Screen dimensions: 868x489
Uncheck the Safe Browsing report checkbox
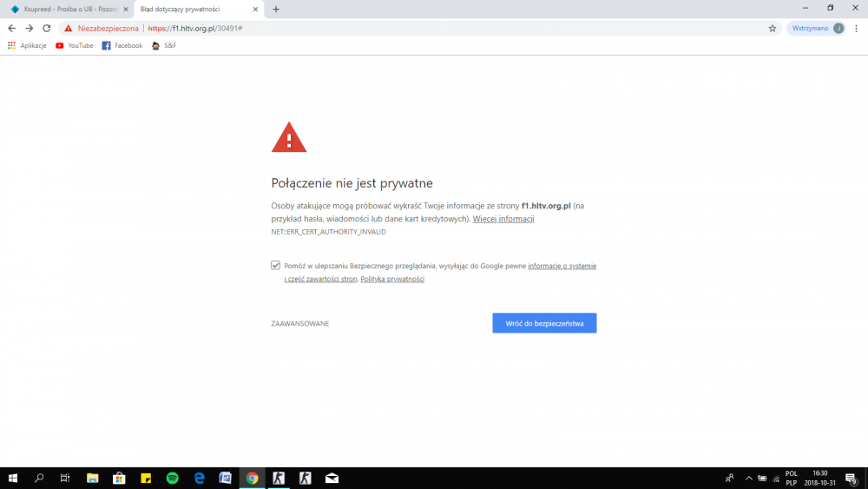[x=276, y=265]
